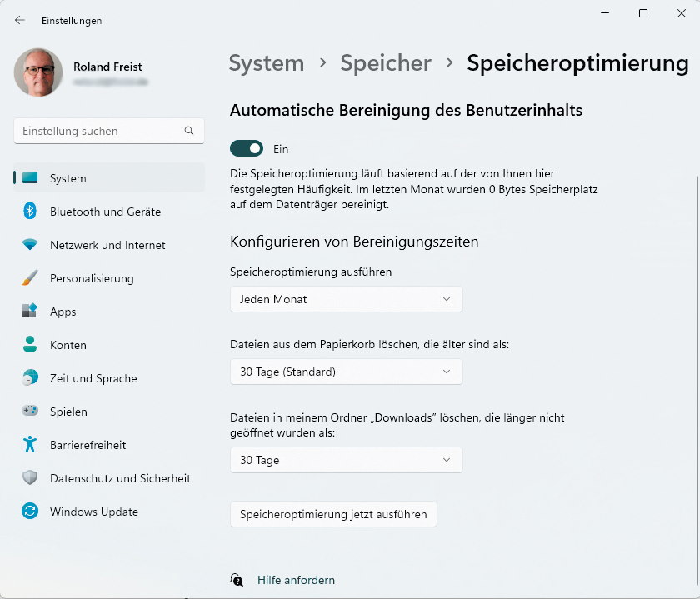Click the gamepad Spielen icon
Screen dimensions: 700x599
click(x=30, y=410)
